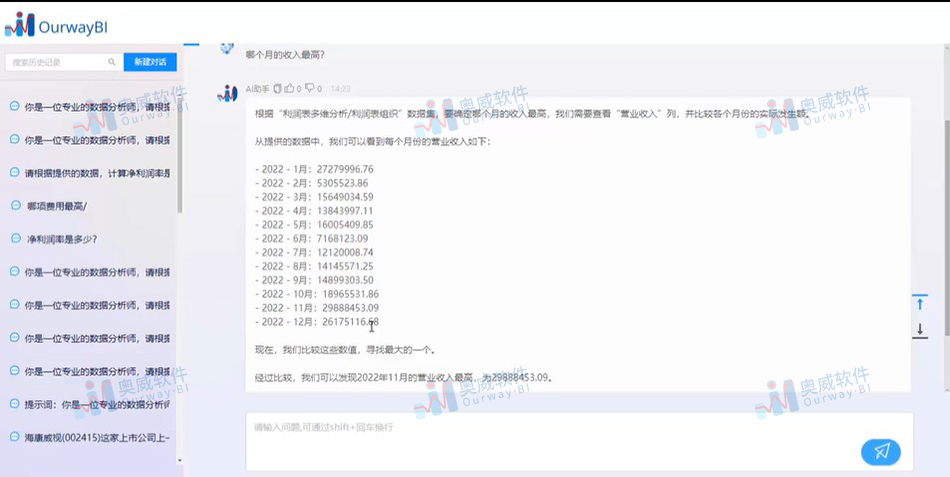Screen dimensions: 950x477
Task: Click the line 2022 - 11月:29888453.09
Action: tap(317, 309)
